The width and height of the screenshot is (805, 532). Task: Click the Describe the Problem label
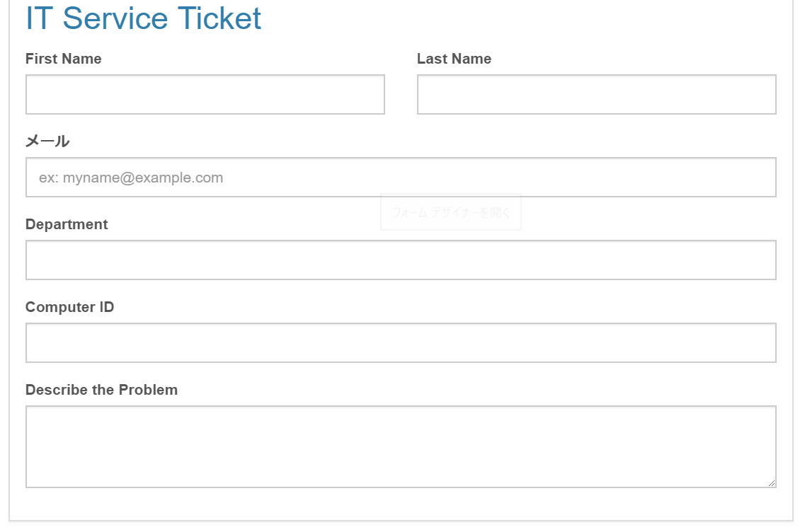point(101,389)
